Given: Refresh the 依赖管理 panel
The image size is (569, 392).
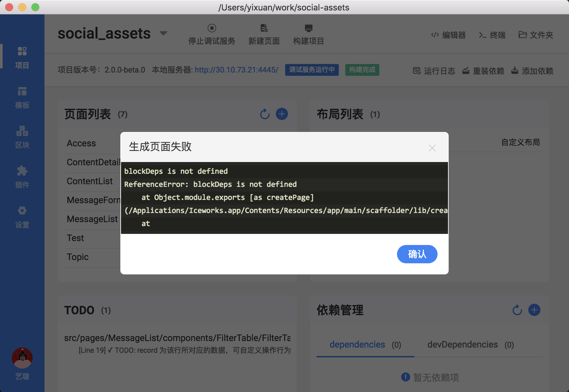Looking at the screenshot, I should coord(517,310).
